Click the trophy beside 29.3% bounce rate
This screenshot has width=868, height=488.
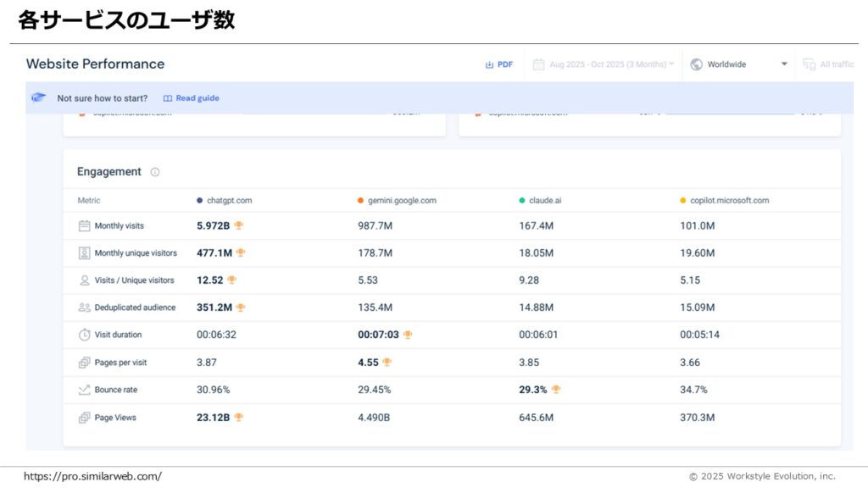[556, 390]
